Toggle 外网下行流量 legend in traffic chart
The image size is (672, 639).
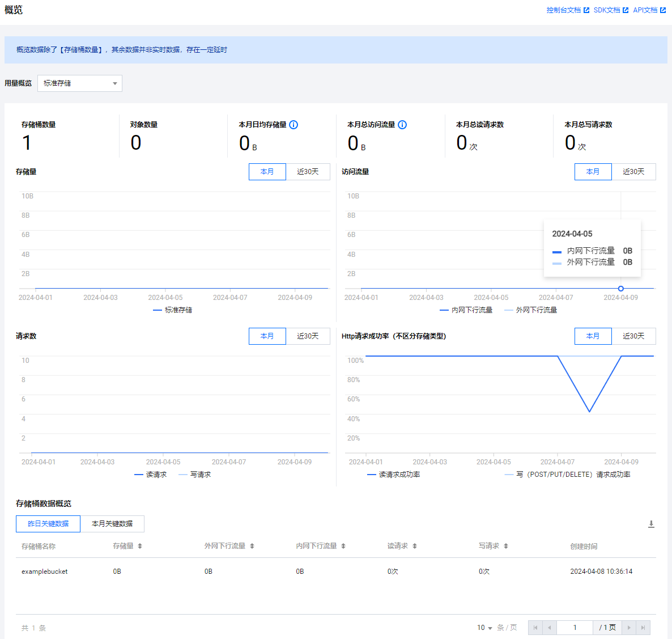coord(530,310)
